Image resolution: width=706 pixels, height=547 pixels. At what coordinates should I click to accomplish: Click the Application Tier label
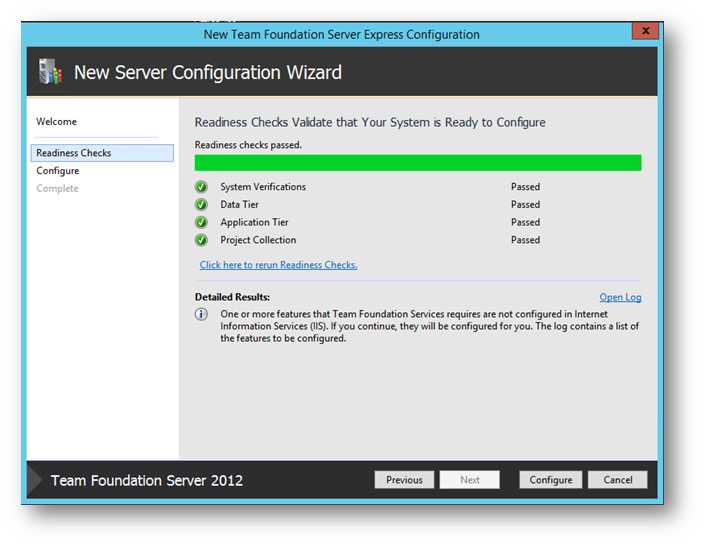(x=254, y=222)
